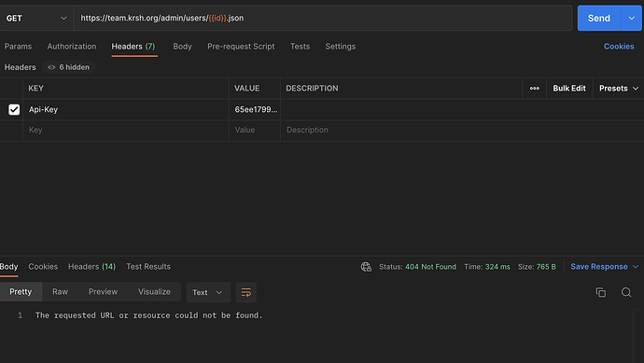
Task: Click the {{id}} variable in URL
Action: (x=217, y=18)
